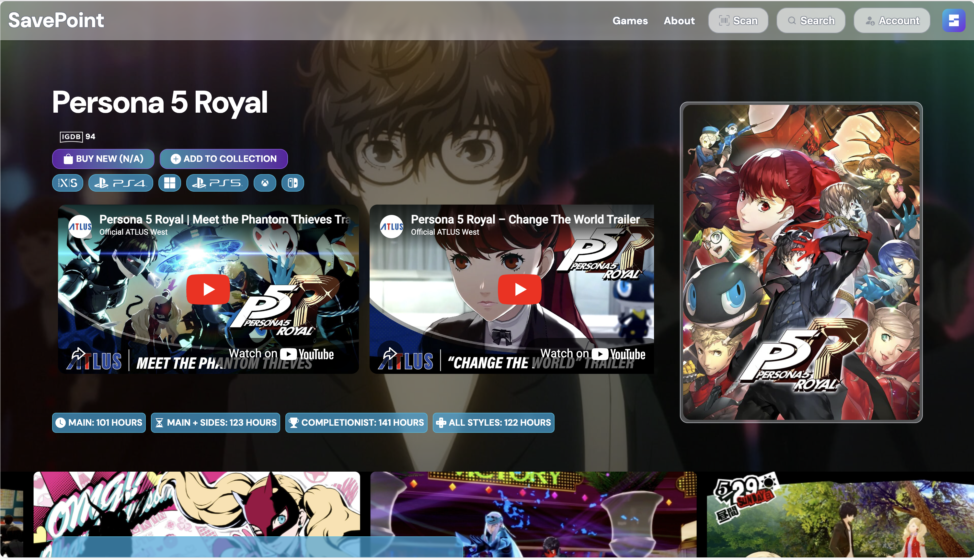Click Completionist: 141 Hours badge

pos(356,423)
